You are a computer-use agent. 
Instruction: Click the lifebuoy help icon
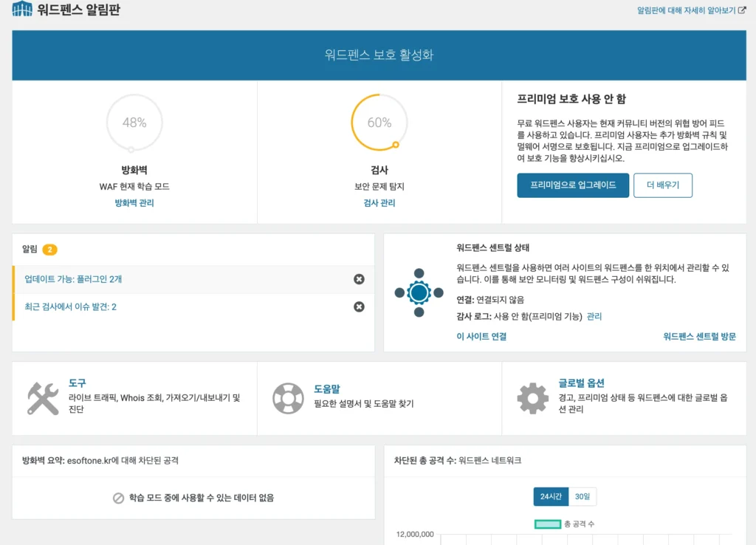(288, 398)
